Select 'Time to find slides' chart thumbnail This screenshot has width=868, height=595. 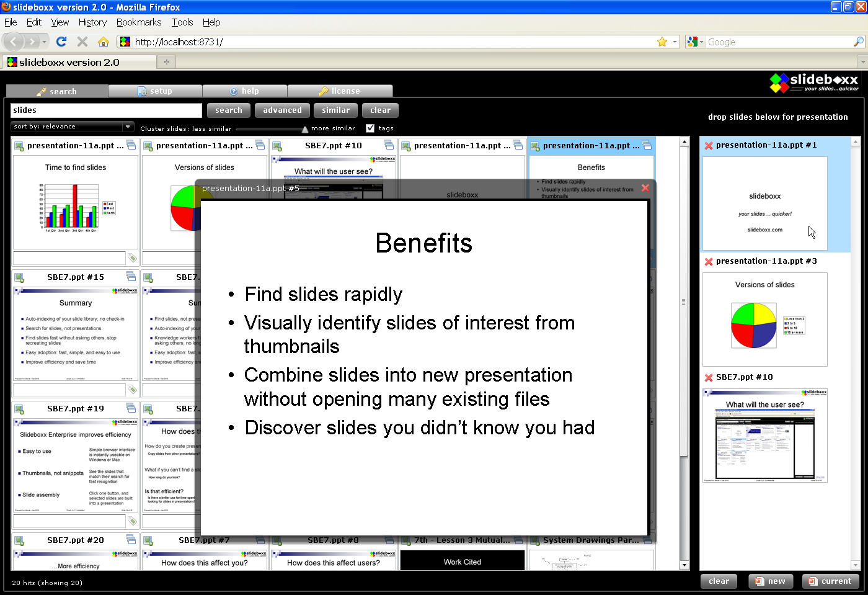coord(76,202)
